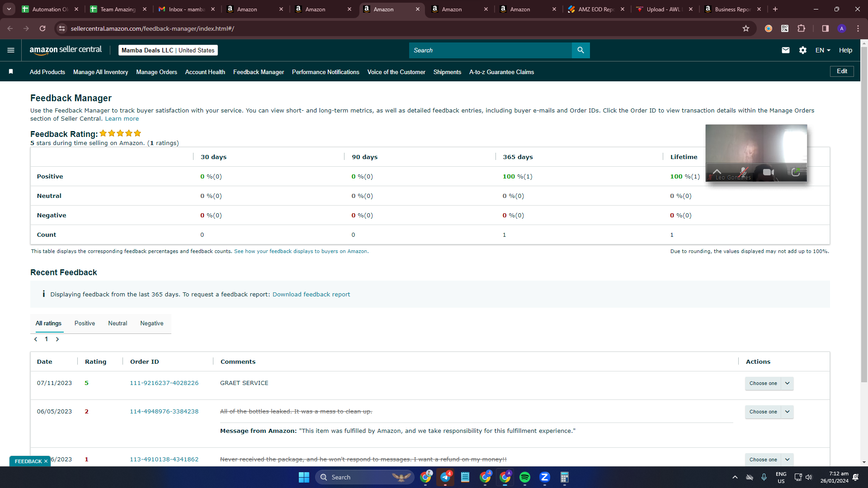Open Manage All Inventory menu item
The image size is (868, 488).
coord(100,72)
